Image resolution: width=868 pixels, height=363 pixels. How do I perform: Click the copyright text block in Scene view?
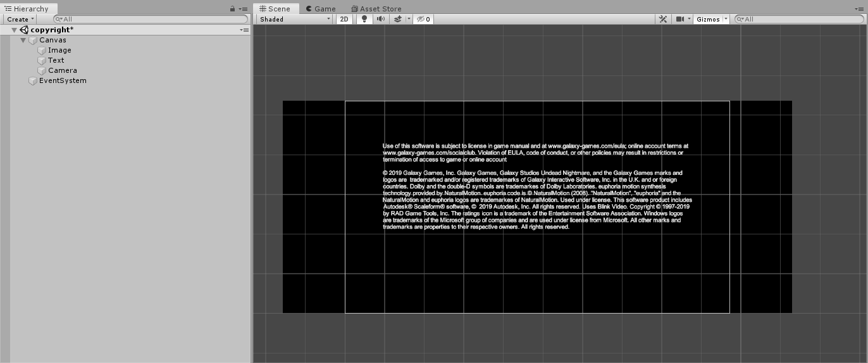coord(537,186)
